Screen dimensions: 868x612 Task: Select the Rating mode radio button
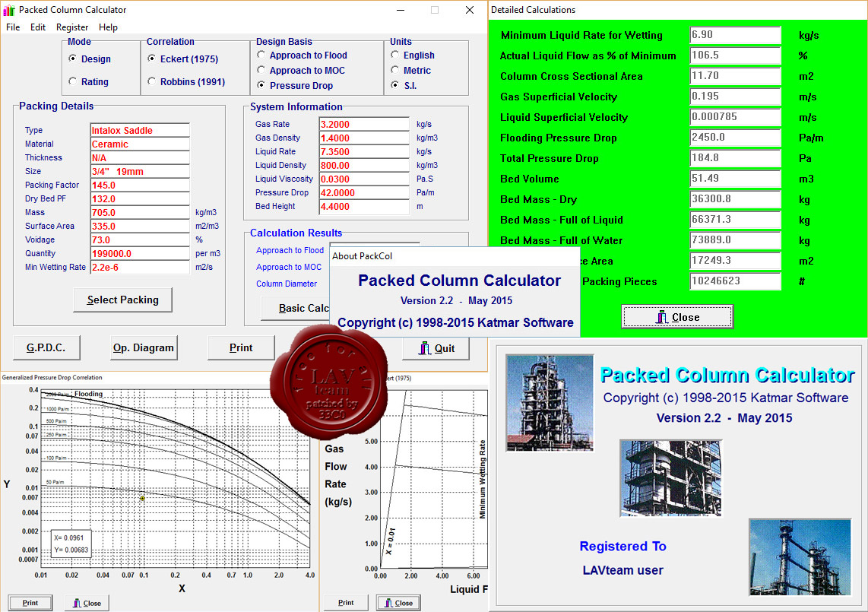pos(72,81)
